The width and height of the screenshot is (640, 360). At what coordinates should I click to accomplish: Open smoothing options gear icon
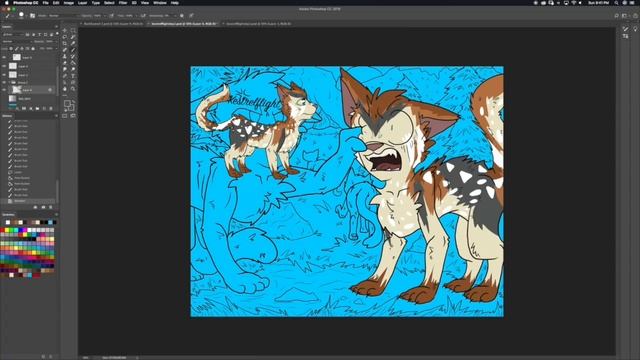[182, 16]
